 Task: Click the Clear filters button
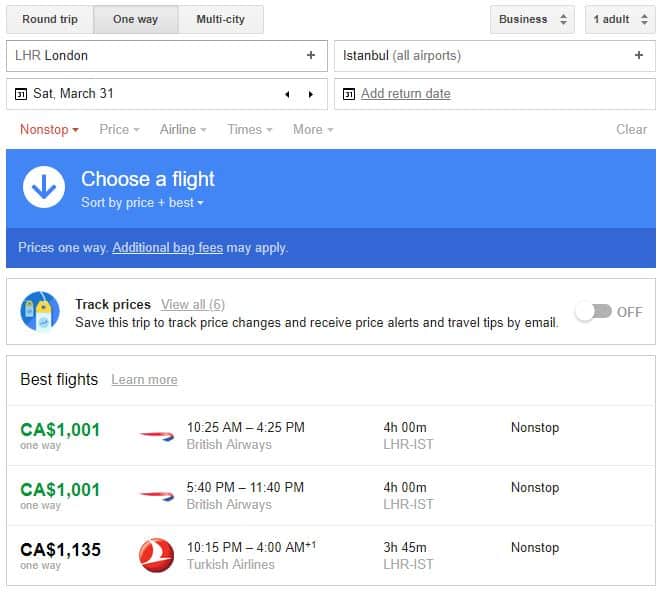pyautogui.click(x=631, y=130)
